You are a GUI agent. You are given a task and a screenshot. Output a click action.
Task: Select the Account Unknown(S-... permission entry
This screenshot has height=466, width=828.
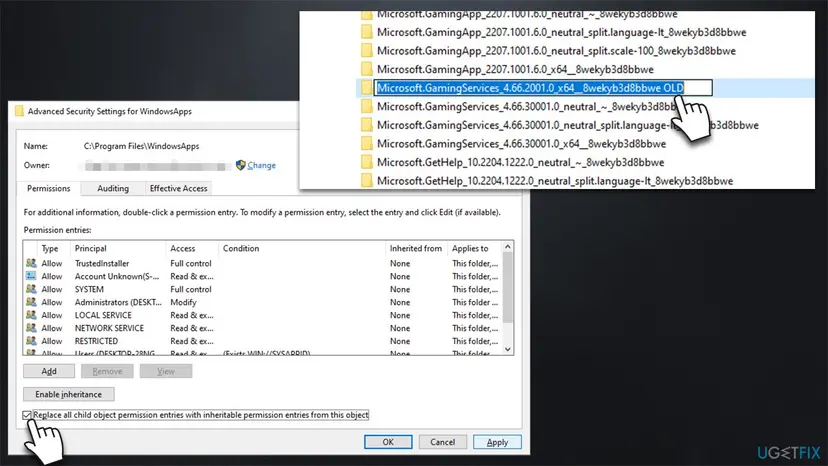263,276
